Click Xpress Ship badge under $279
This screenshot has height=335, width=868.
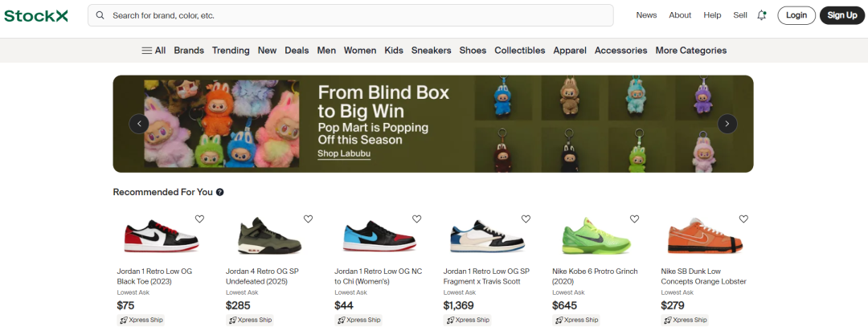click(685, 320)
